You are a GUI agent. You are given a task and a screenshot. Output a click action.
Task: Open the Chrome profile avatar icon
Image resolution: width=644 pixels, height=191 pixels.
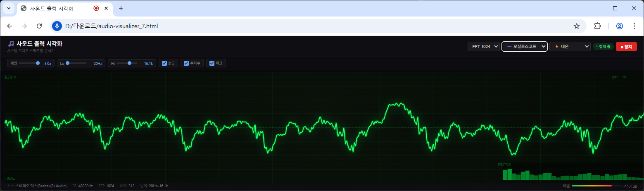click(x=619, y=26)
